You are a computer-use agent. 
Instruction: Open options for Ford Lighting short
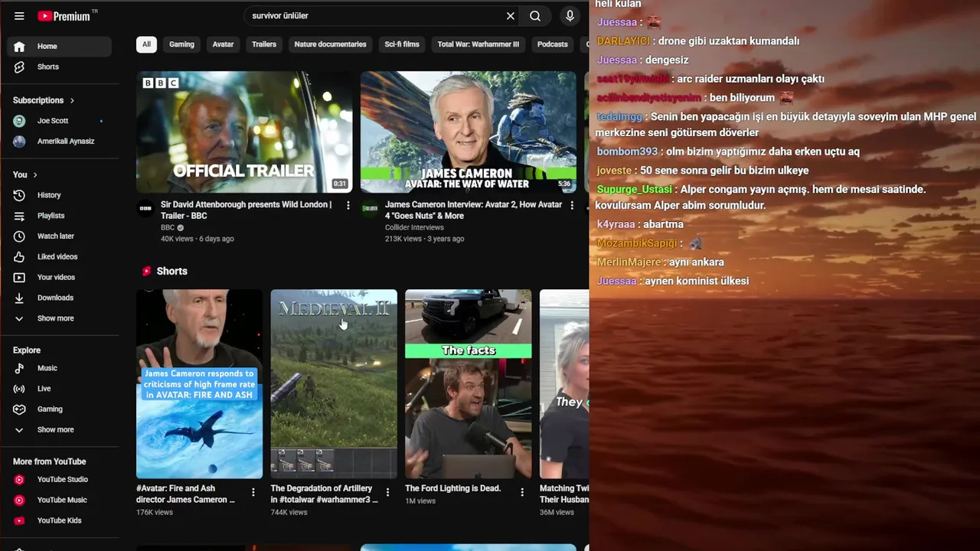[522, 492]
